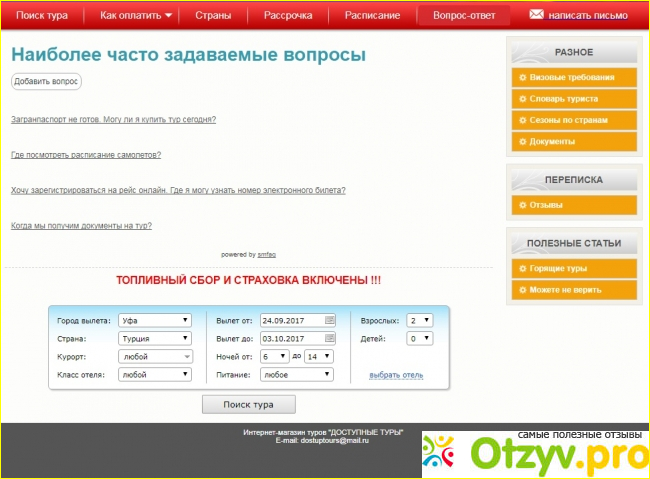This screenshot has height=479, width=650.
Task: Click the envelope icon beside "написать письмо"
Action: [x=536, y=16]
